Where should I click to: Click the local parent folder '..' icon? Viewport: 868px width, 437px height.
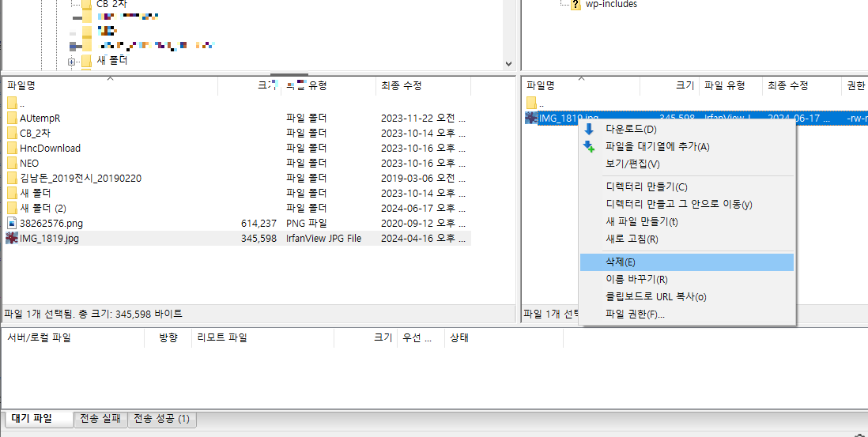[13, 103]
